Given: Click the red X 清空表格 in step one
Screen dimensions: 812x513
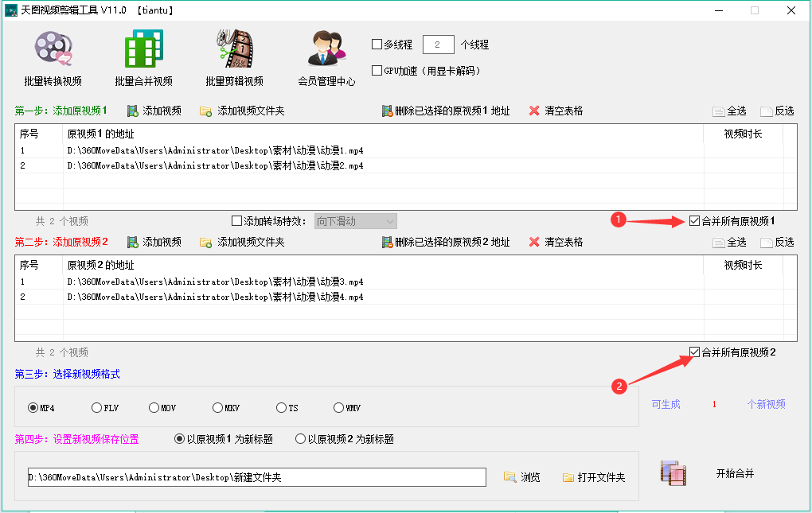Looking at the screenshot, I should [534, 111].
